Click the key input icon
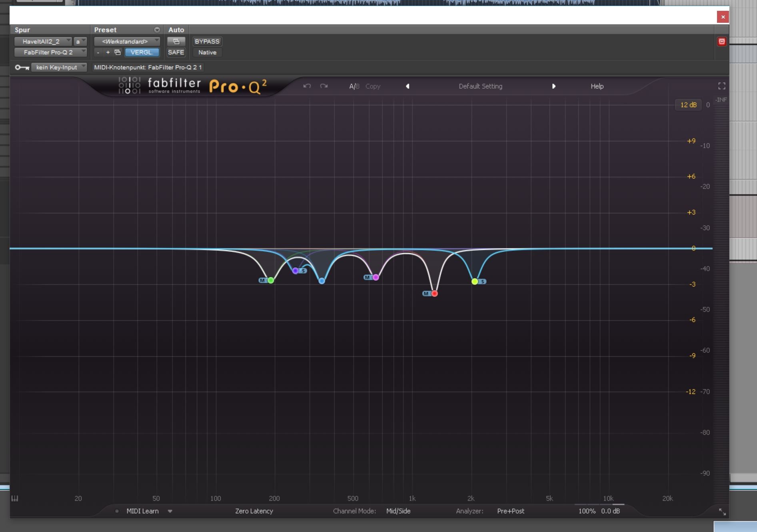 click(22, 67)
